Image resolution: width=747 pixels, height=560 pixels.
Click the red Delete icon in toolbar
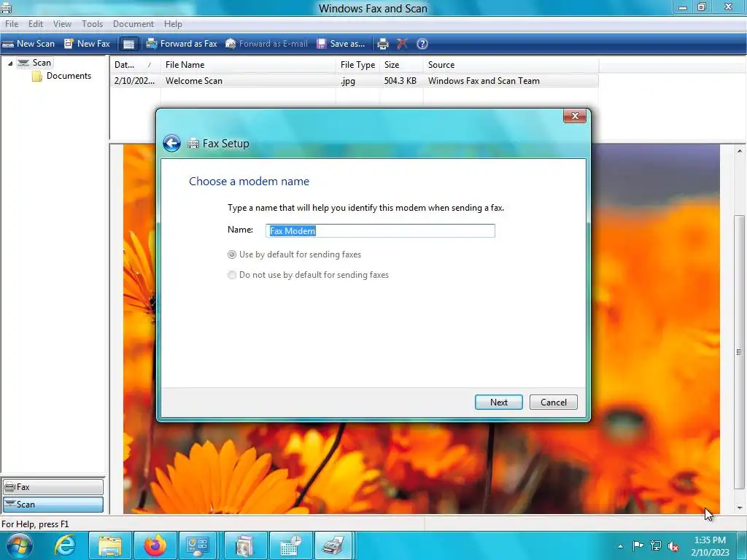click(x=402, y=44)
